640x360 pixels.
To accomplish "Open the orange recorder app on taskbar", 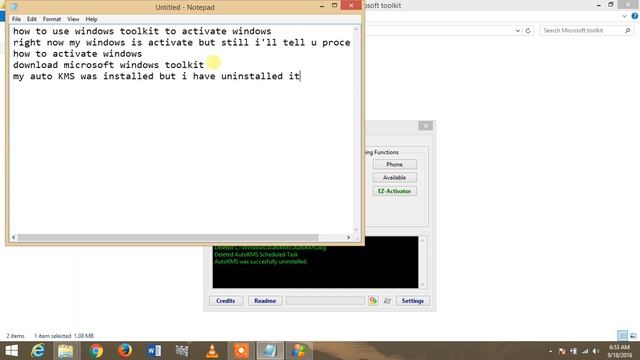I will point(241,351).
